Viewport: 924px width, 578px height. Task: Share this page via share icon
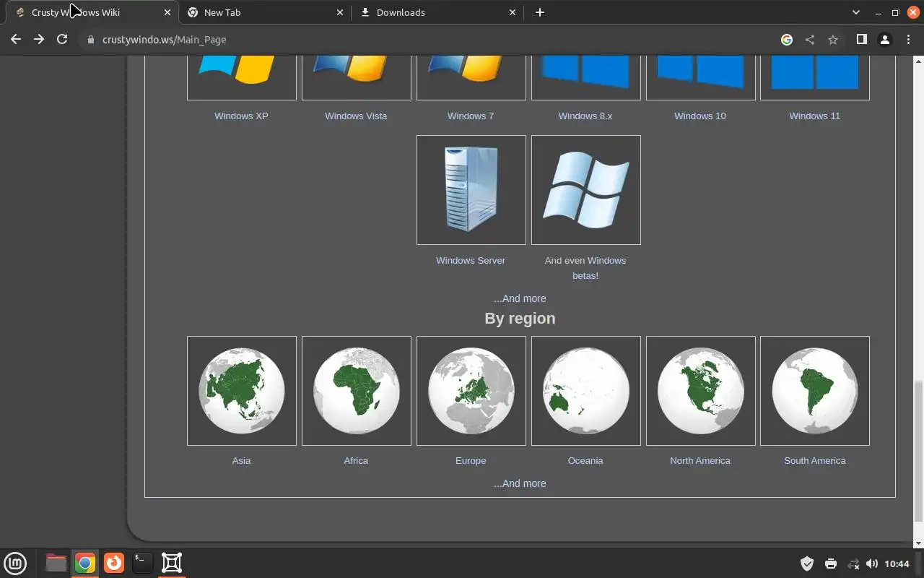click(x=810, y=40)
